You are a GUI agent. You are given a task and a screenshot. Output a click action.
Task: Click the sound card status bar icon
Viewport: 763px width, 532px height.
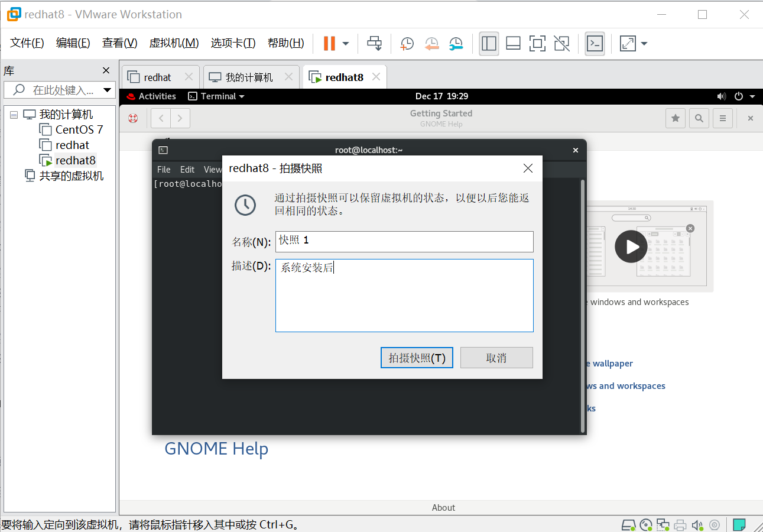pyautogui.click(x=697, y=525)
